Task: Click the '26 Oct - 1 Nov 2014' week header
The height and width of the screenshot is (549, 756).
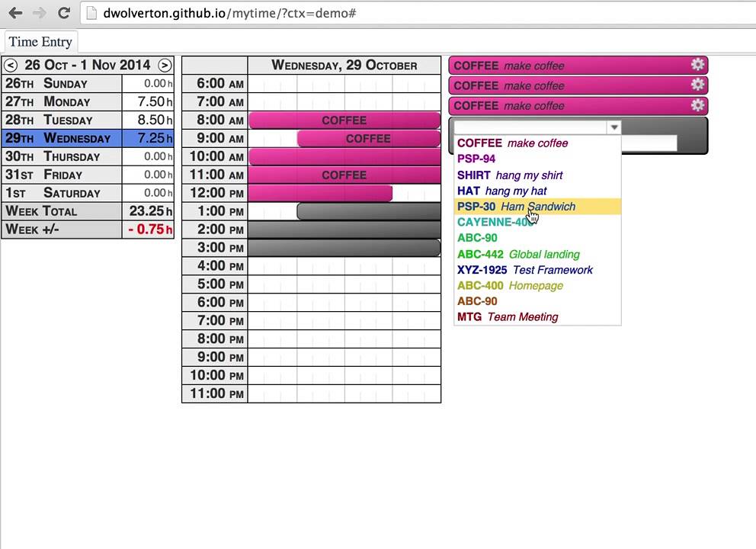Action: [88, 65]
